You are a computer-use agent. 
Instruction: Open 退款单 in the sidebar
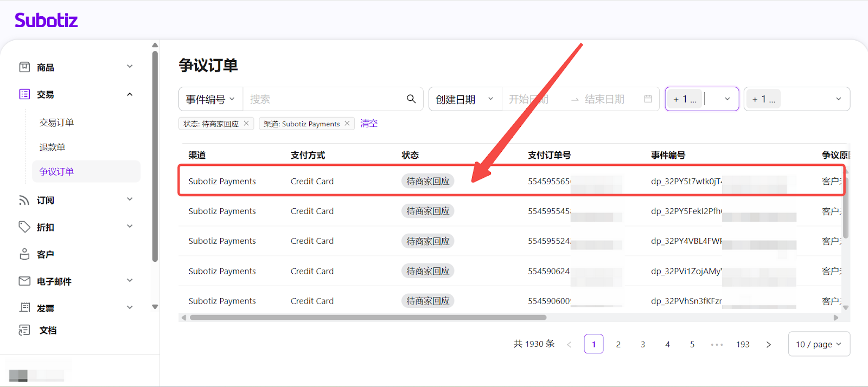pyautogui.click(x=52, y=147)
